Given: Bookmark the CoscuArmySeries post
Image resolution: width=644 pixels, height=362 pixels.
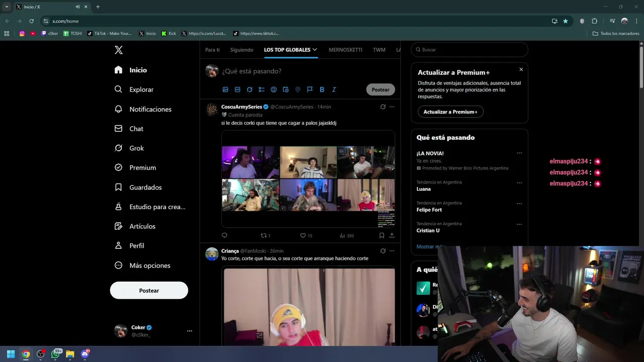Looking at the screenshot, I should 382,235.
